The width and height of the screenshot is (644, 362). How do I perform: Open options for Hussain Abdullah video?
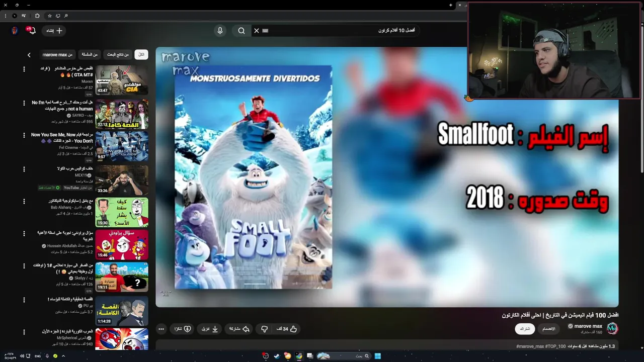(x=24, y=234)
